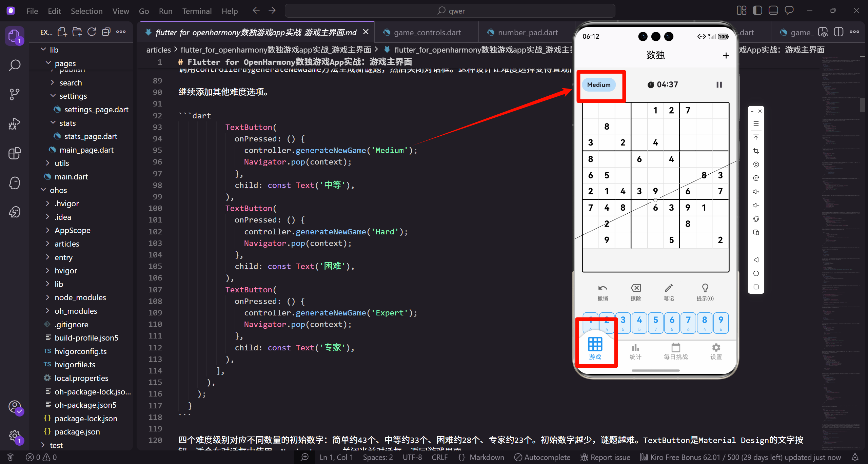Open Source Control view in activity bar
The height and width of the screenshot is (464, 868).
coord(14,94)
